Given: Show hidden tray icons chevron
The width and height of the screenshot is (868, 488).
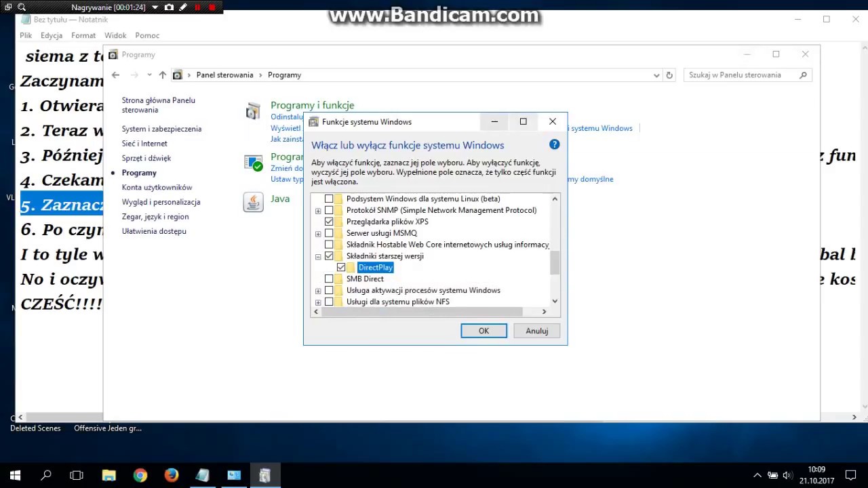Looking at the screenshot, I should (757, 475).
